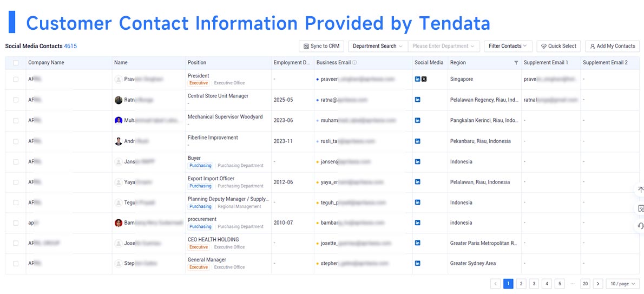Go to page 3
The height and width of the screenshot is (294, 644).
(x=534, y=284)
